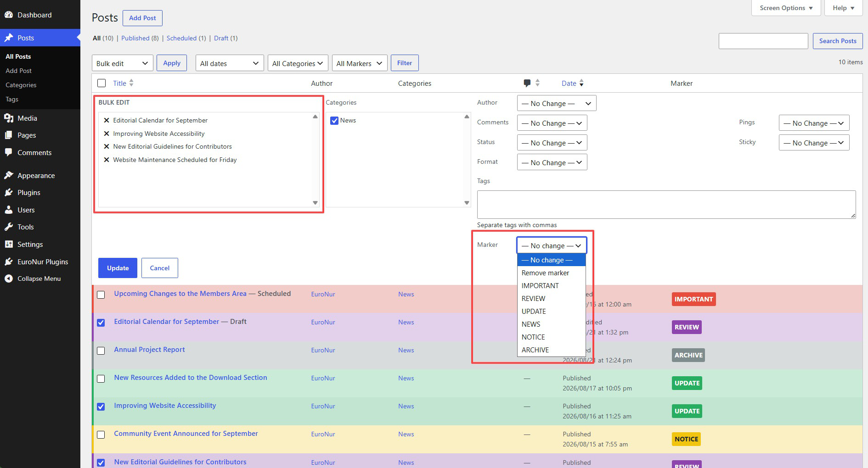Click the Appearance brush icon
The width and height of the screenshot is (868, 468).
click(9, 175)
